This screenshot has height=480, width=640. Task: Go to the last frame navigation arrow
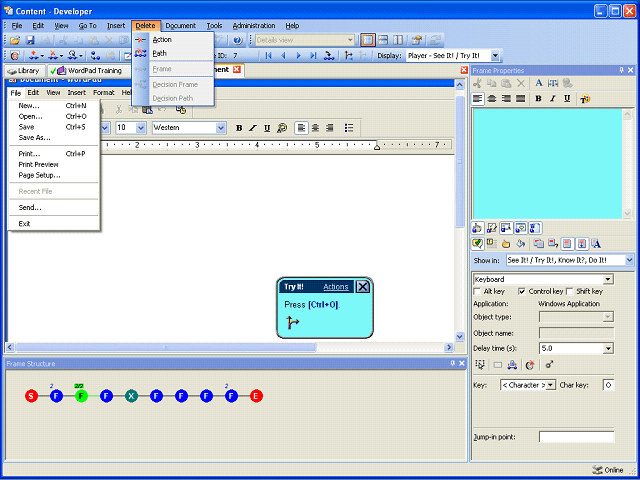tap(313, 56)
